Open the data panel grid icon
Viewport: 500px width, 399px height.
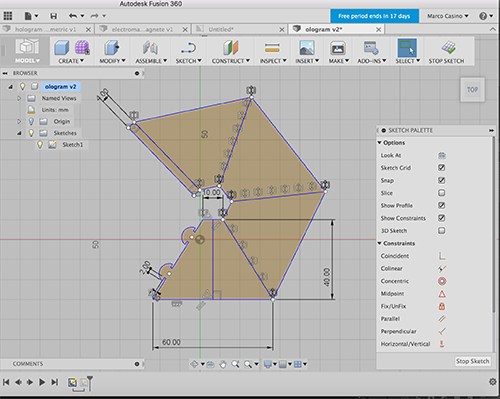(x=8, y=16)
